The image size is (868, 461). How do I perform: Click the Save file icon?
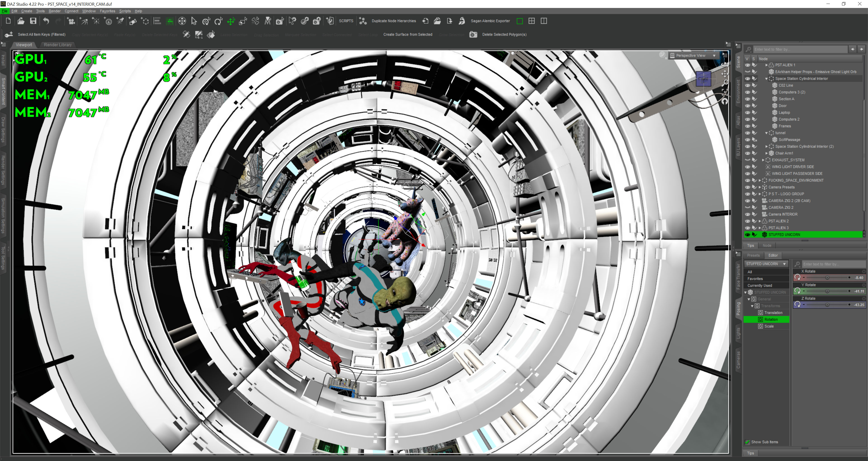[33, 21]
